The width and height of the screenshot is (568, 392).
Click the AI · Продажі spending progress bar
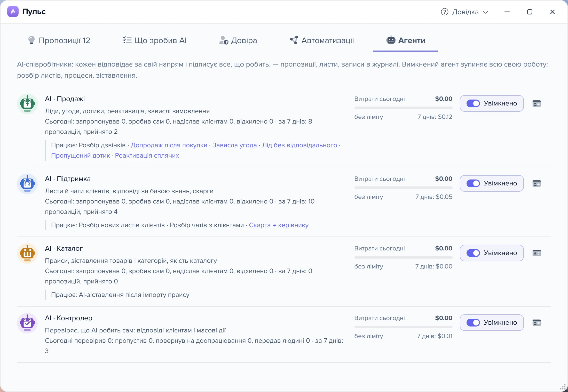coord(403,108)
